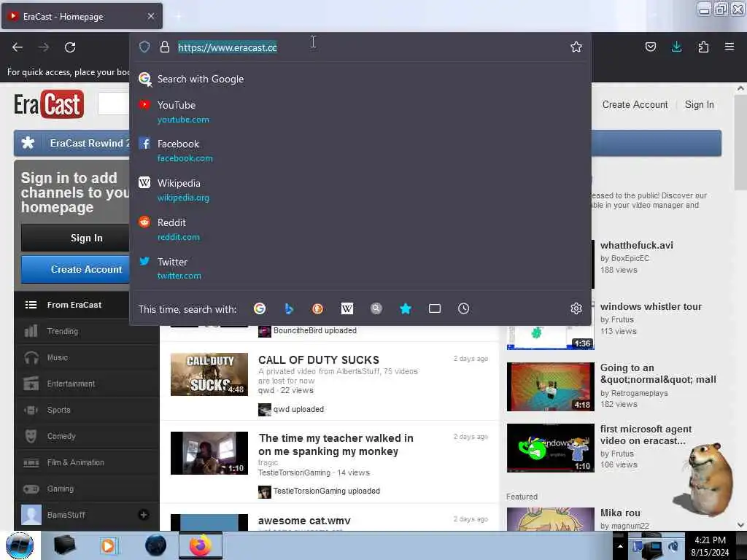Search open tabs with the tab icon

[435, 308]
